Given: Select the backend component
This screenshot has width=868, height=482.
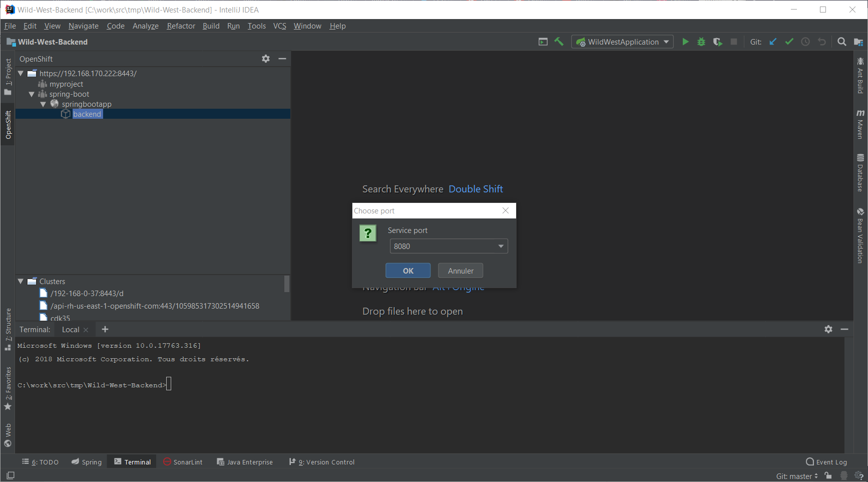Looking at the screenshot, I should tap(87, 114).
